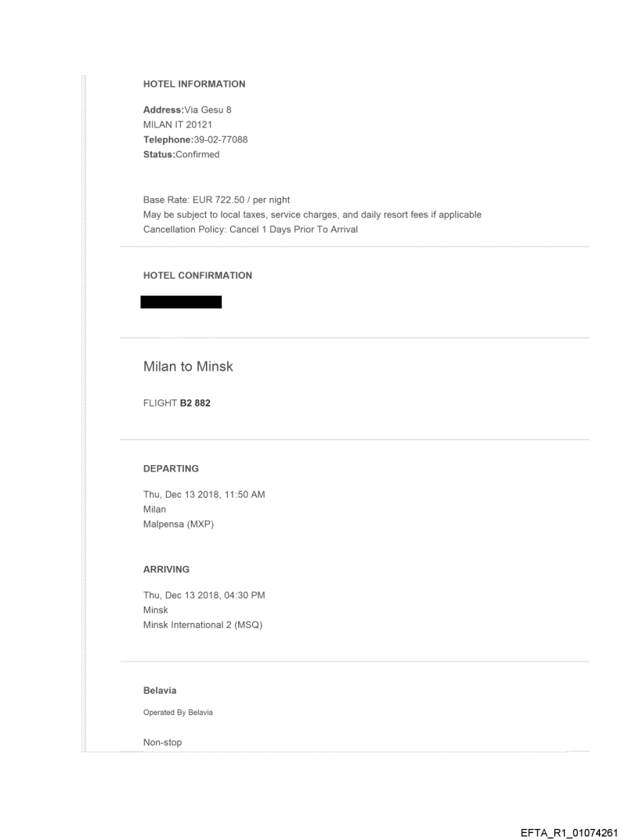The height and width of the screenshot is (840, 639).
Task: Click the Non-stop label
Action: click(x=163, y=742)
